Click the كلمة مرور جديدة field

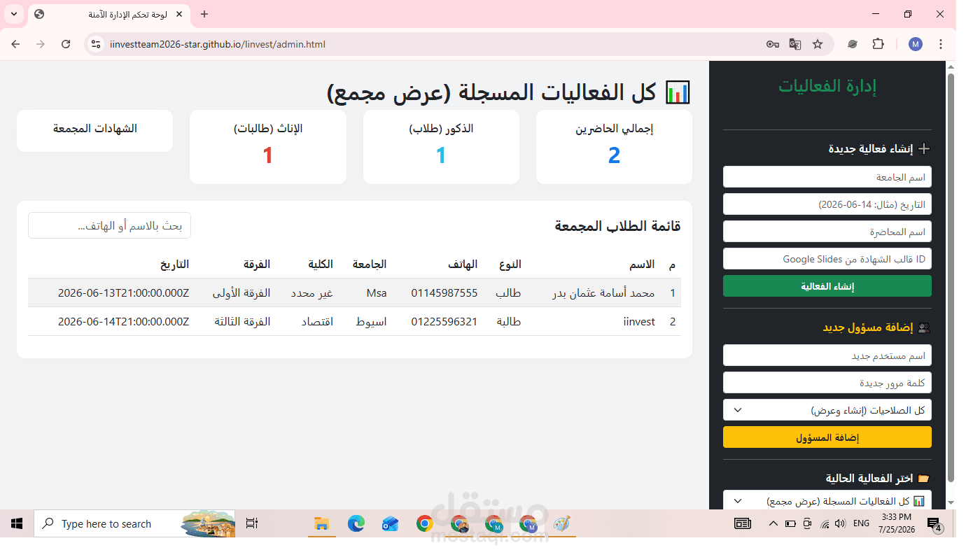click(827, 383)
